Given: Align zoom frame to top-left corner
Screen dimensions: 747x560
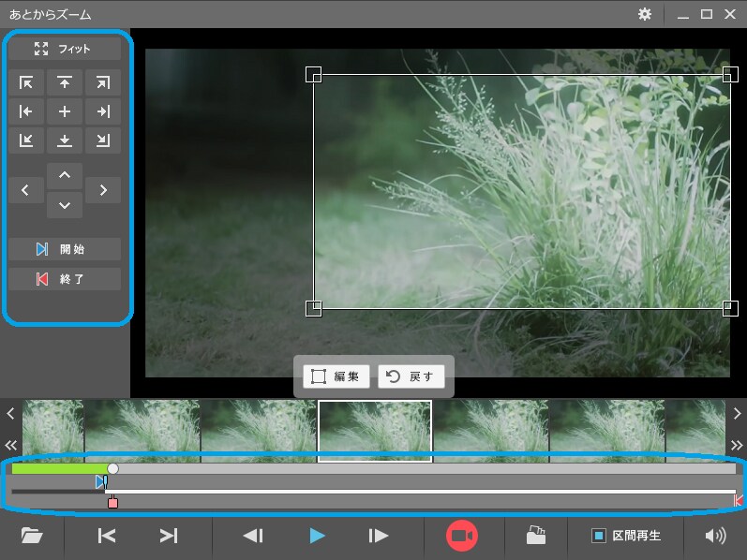Looking at the screenshot, I should click(26, 82).
